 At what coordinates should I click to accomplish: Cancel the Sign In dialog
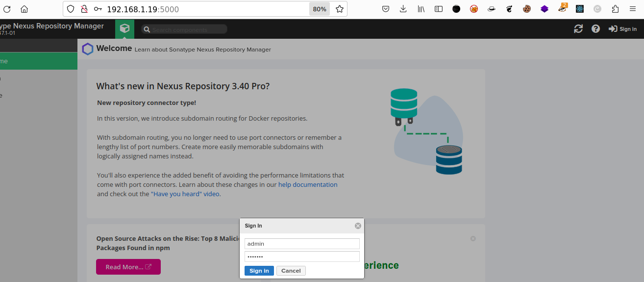291,271
